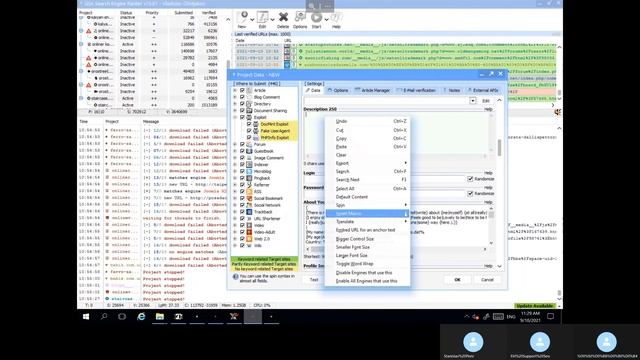Switch to the External APIs tab

(x=483, y=90)
